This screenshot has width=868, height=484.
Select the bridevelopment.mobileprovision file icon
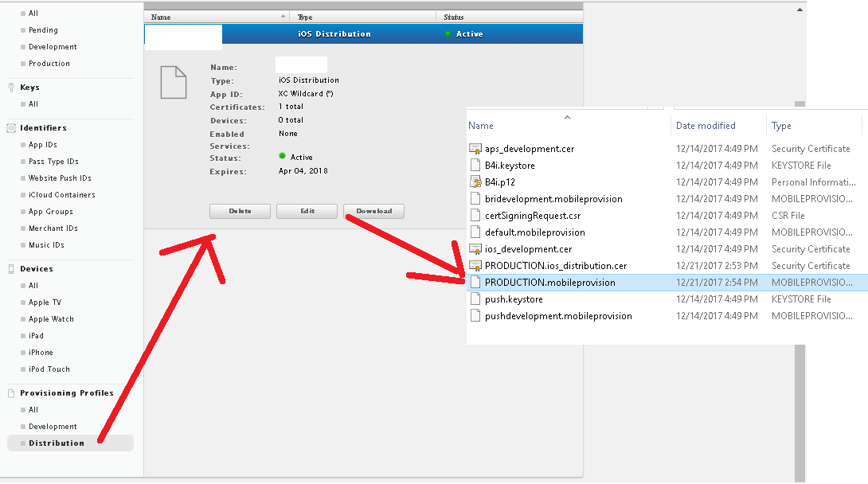click(x=475, y=198)
